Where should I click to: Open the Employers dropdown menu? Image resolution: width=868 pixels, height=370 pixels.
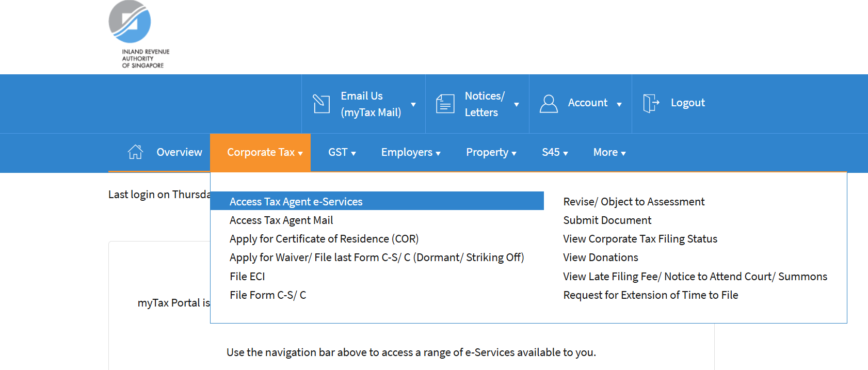click(x=411, y=152)
